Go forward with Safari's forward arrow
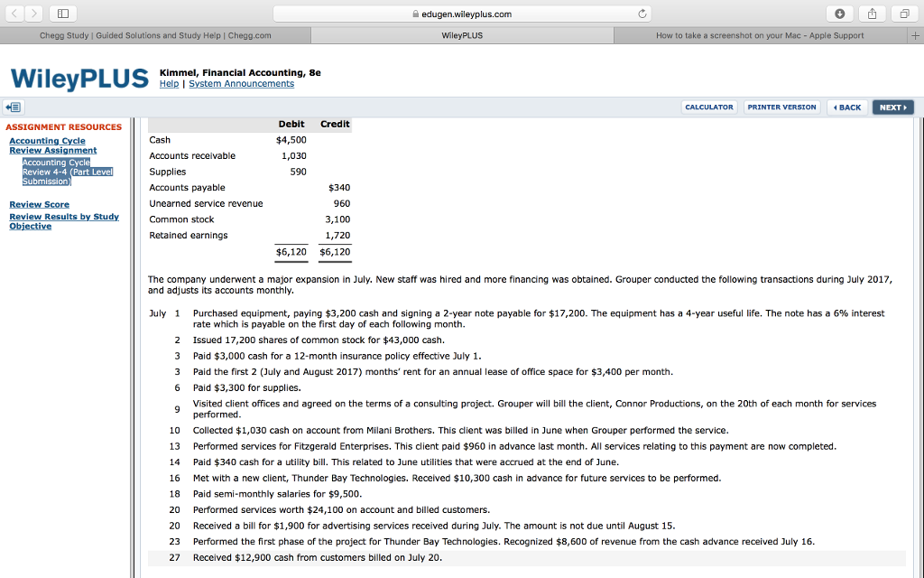Viewport: 924px width, 578px height. tap(33, 13)
